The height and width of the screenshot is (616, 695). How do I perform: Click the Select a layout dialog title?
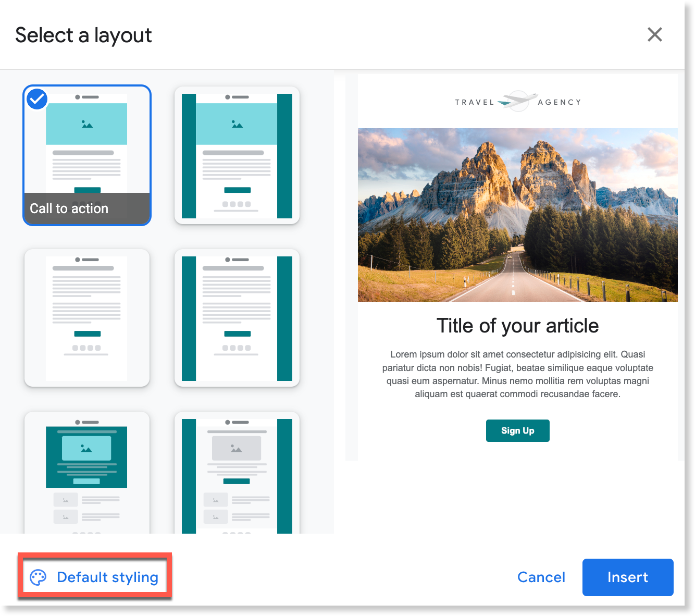point(83,34)
